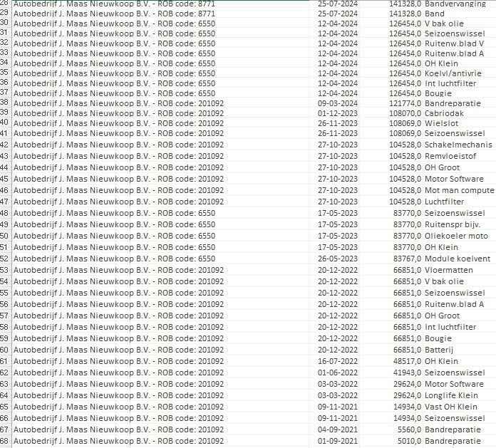Select the Mot man compute cell
The image size is (496, 448).
[459, 190]
